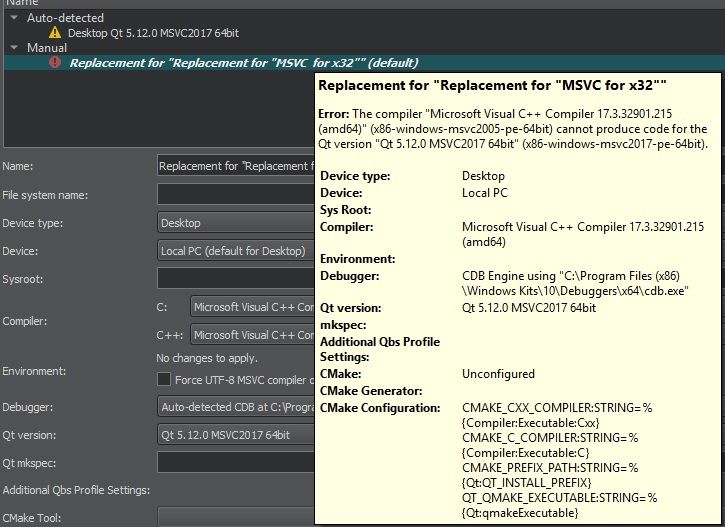This screenshot has height=527, width=725.
Task: Enable Force UTF-8 MSVC compiler output checkbox
Action: click(x=164, y=380)
